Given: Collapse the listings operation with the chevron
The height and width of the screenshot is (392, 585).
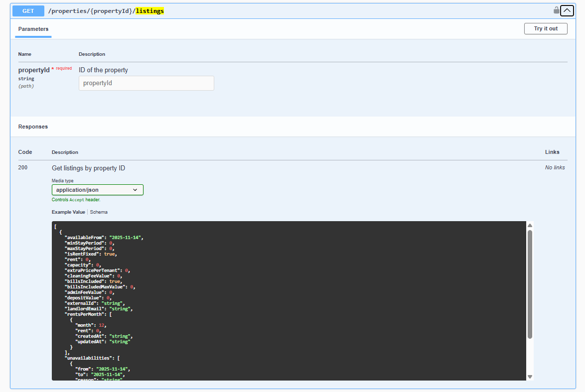Looking at the screenshot, I should click(567, 11).
